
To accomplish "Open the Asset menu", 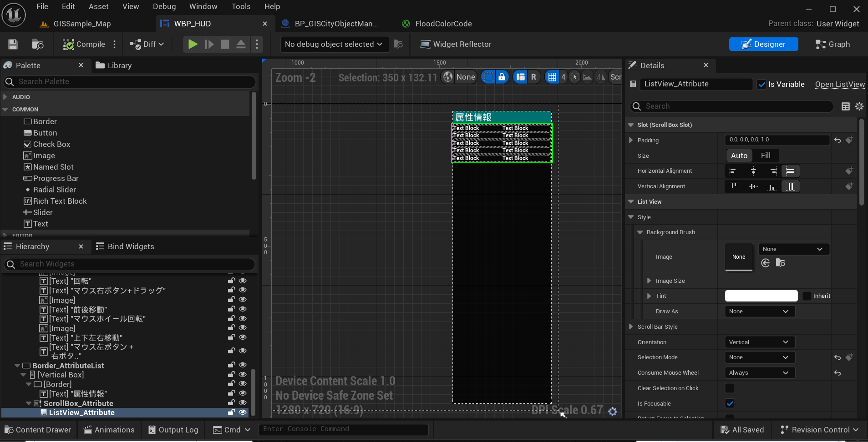I will click(x=98, y=6).
